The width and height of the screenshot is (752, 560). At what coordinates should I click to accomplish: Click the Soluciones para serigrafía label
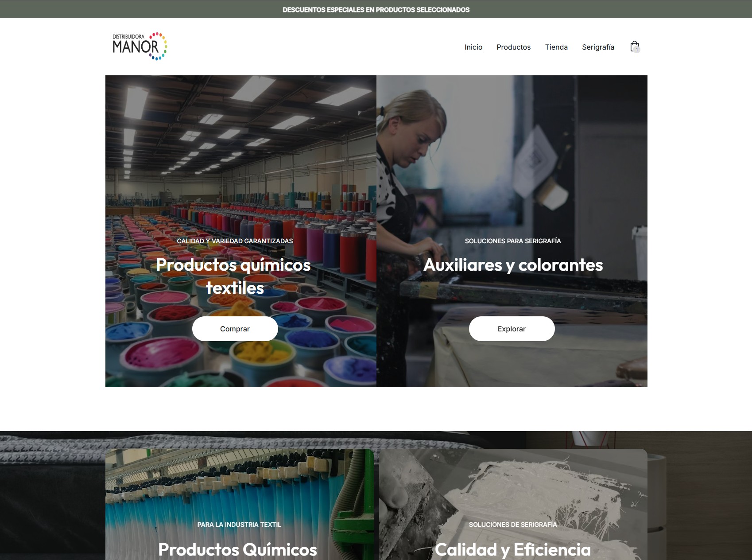[513, 241]
